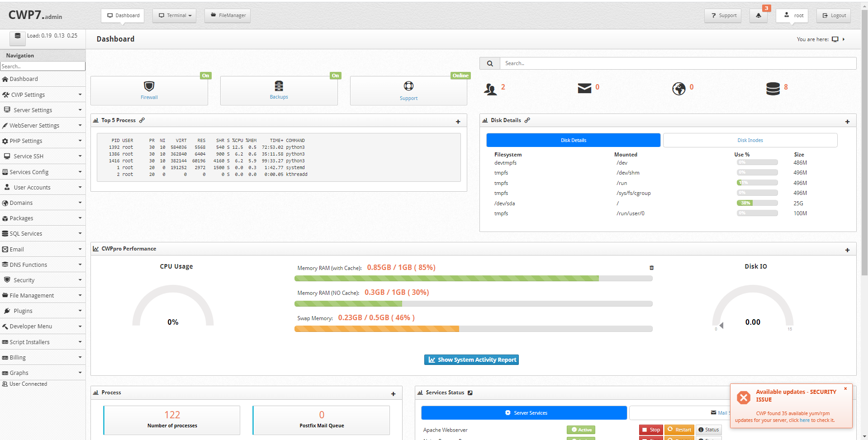Click here link in updates notice

click(805, 420)
